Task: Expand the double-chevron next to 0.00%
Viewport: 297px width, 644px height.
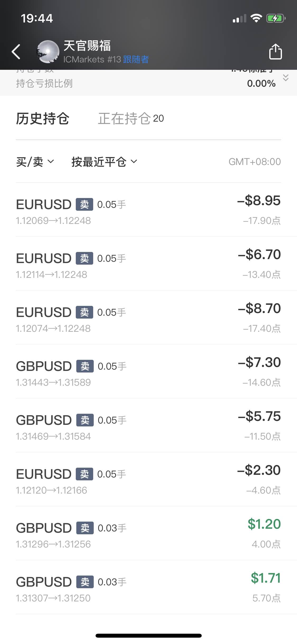Action: point(286,78)
